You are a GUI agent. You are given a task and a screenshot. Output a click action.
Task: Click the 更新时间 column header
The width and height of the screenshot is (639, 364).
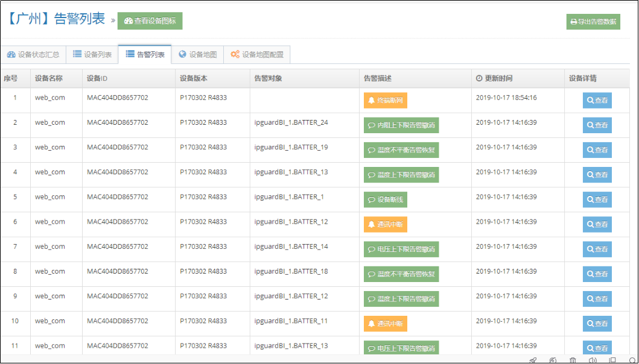[x=498, y=78]
